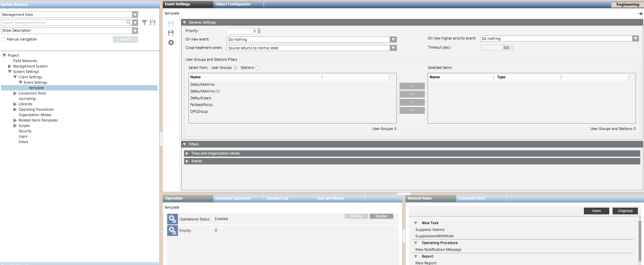This screenshot has height=265, width=644.
Task: Enable the Manual navigation checkbox
Action: click(3, 39)
